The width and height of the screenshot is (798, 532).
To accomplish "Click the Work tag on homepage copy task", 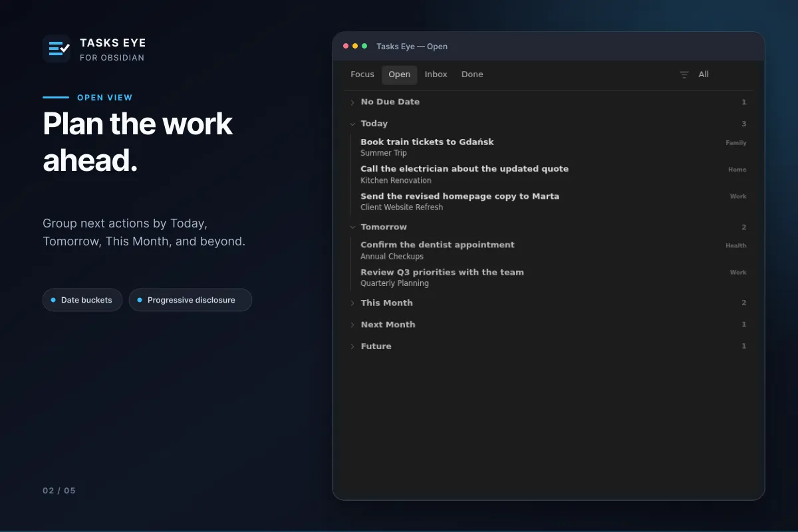I will pos(738,196).
